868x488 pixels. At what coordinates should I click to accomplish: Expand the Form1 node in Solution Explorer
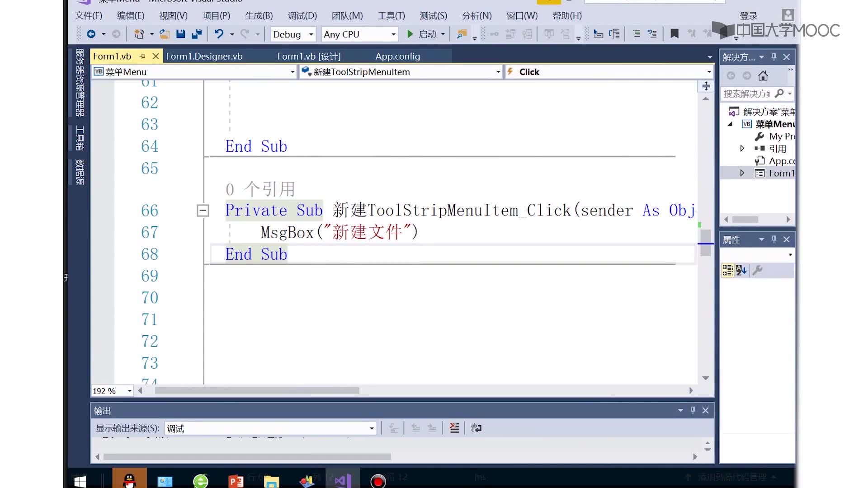click(742, 173)
